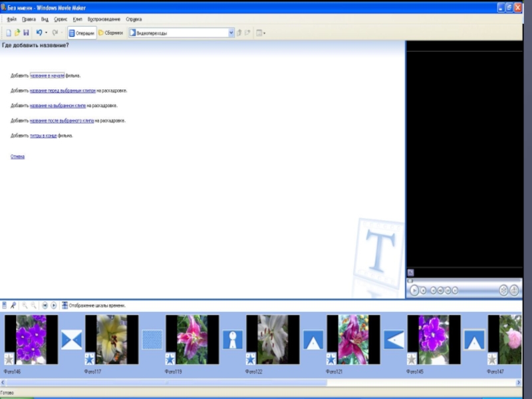This screenshot has width=532, height=399.
Task: Click the storyboard horizontal scrollbar thumb
Action: (167, 383)
